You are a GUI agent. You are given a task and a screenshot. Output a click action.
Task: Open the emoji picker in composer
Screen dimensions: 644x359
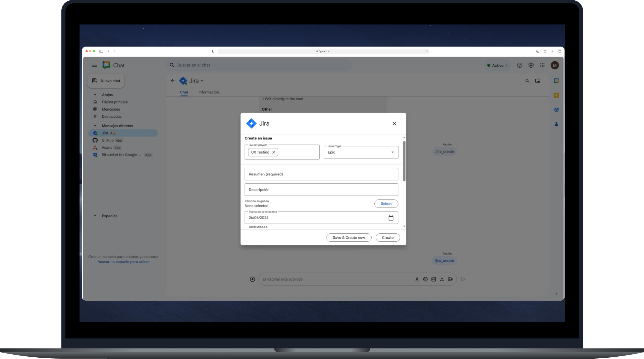pos(425,279)
